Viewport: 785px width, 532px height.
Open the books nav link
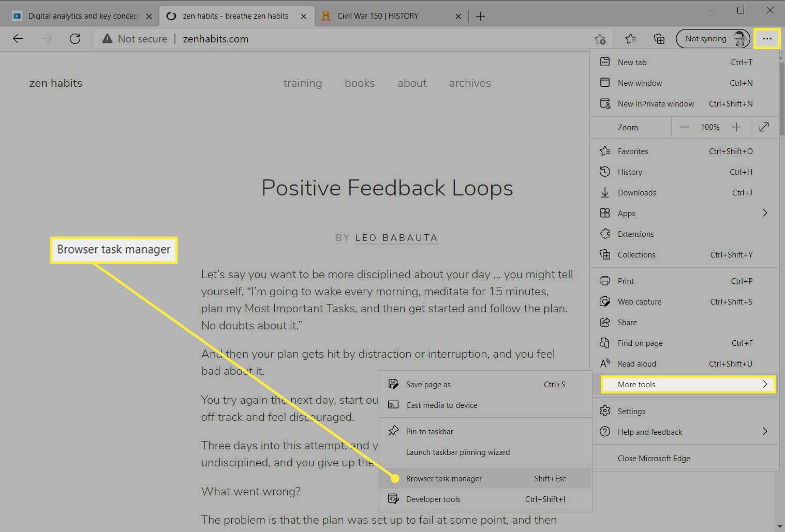coord(360,83)
